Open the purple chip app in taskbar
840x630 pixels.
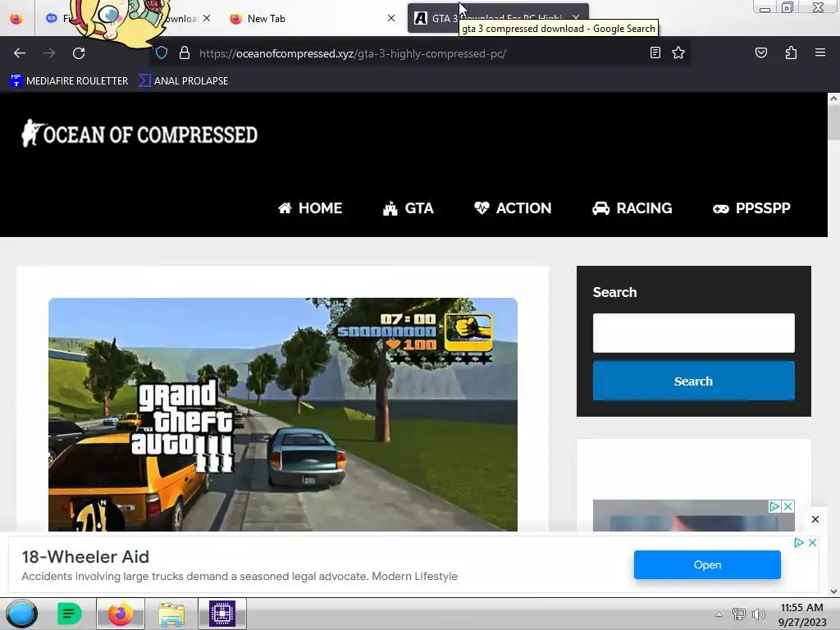point(222,614)
